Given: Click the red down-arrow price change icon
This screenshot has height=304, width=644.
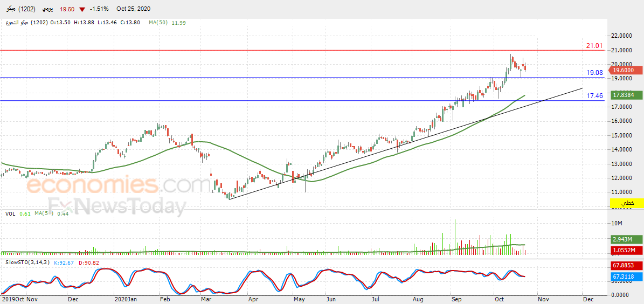Looking at the screenshot, I should (x=83, y=9).
